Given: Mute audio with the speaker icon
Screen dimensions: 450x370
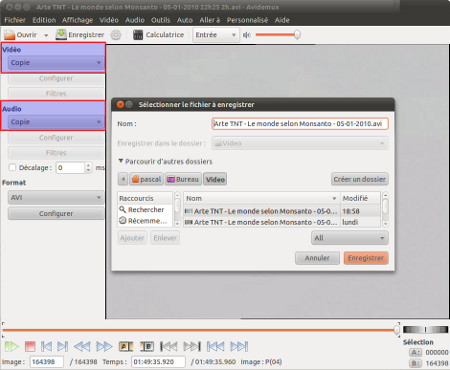Looking at the screenshot, I should pos(247,35).
